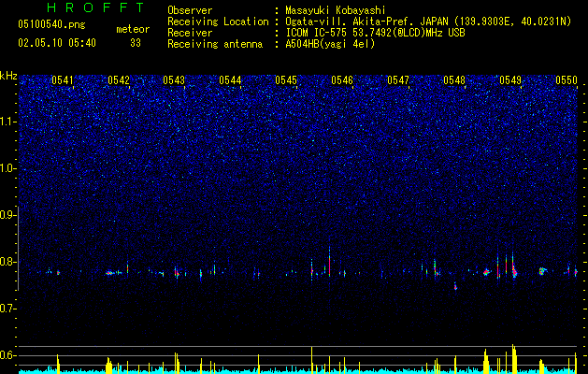Click the 0549 time marker

510,79
